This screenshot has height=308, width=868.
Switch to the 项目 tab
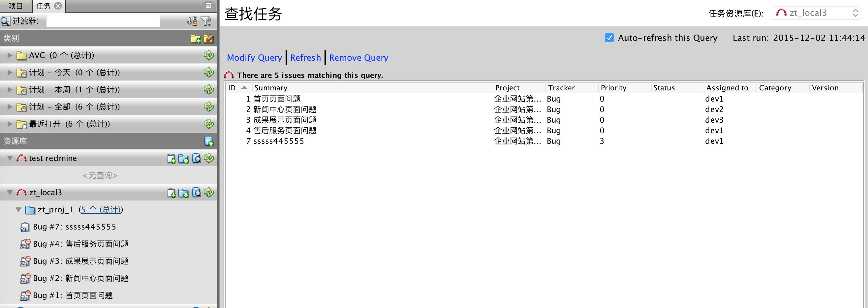pyautogui.click(x=15, y=6)
